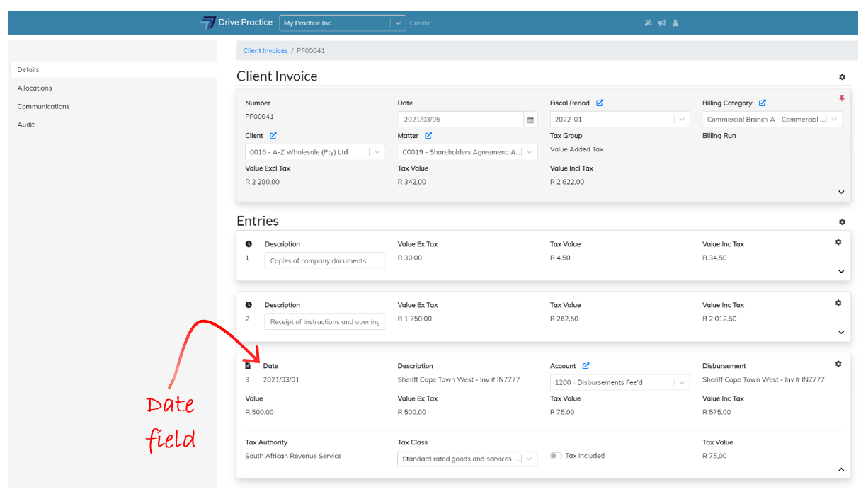The width and height of the screenshot is (868, 499).
Task: Click the external link icon beside Client
Action: pyautogui.click(x=273, y=136)
